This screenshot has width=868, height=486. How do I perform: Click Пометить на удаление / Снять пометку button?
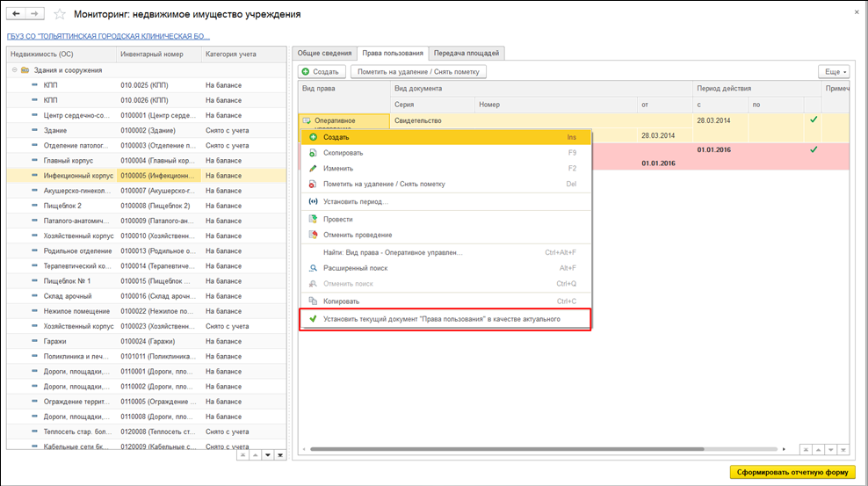point(418,71)
